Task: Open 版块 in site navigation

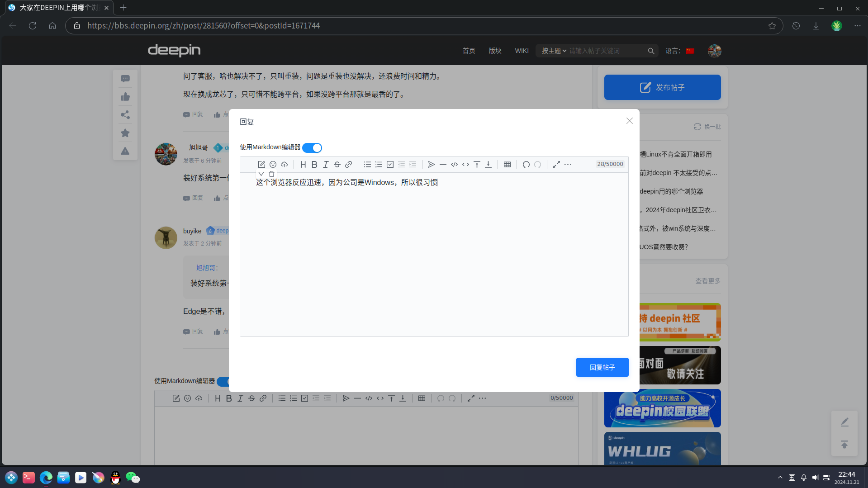Action: 495,51
